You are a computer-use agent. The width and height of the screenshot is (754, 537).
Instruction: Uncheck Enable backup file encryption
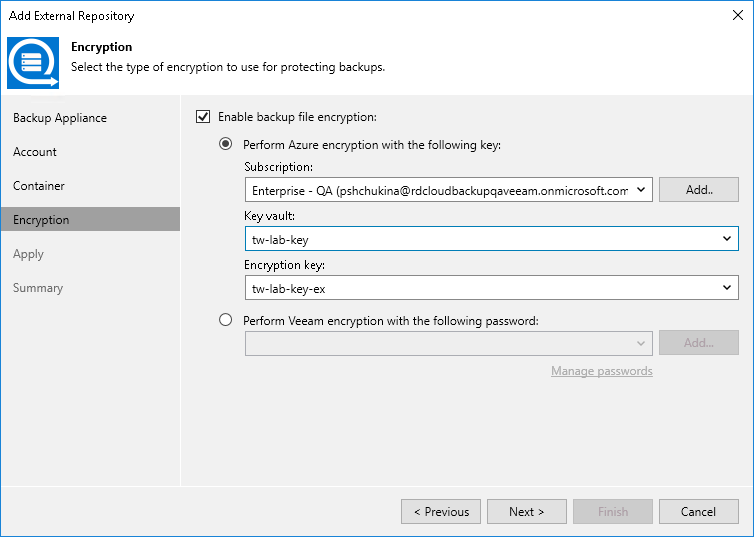coord(203,117)
